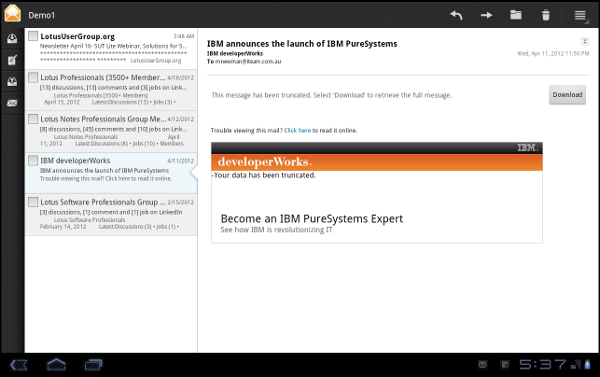This screenshot has height=377, width=600.
Task: Tap the Android Recent apps button
Action: point(93,365)
